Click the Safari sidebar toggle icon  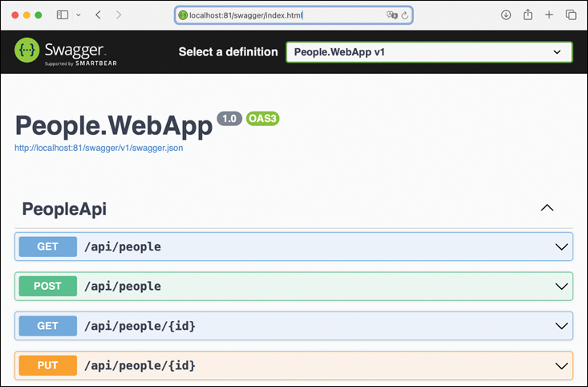[x=63, y=15]
